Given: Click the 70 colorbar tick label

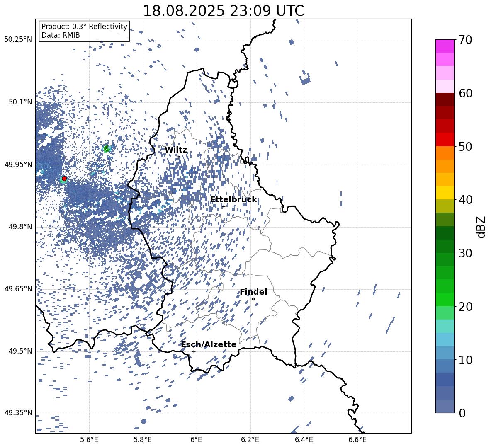Looking at the screenshot, I should pyautogui.click(x=465, y=40).
